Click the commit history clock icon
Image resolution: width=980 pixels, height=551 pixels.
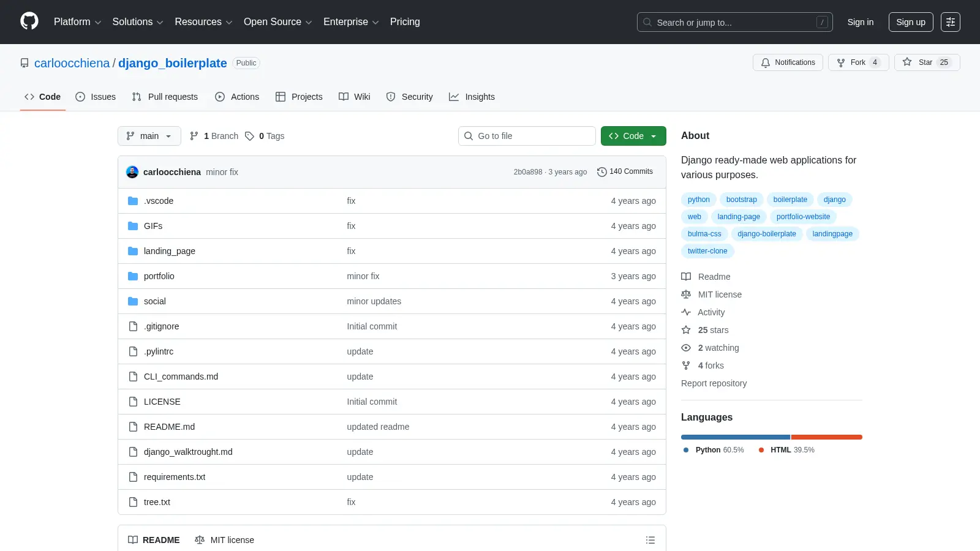[x=601, y=172]
